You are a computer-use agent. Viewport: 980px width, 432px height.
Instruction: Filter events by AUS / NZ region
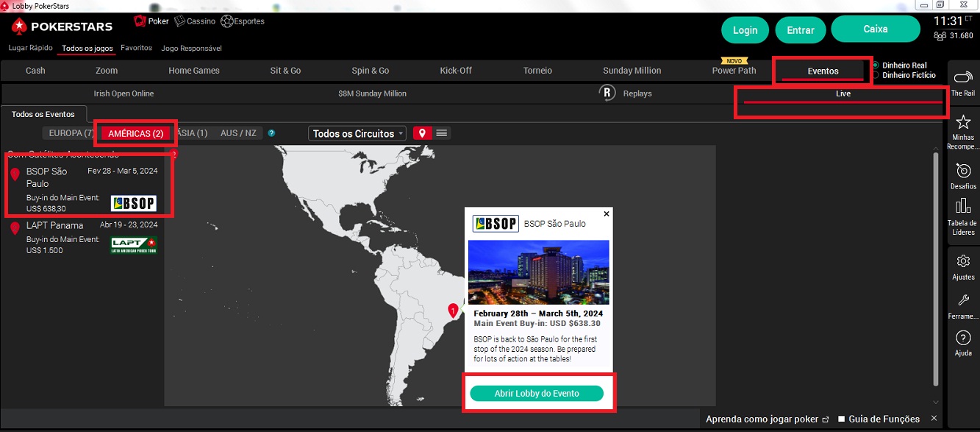(x=238, y=133)
